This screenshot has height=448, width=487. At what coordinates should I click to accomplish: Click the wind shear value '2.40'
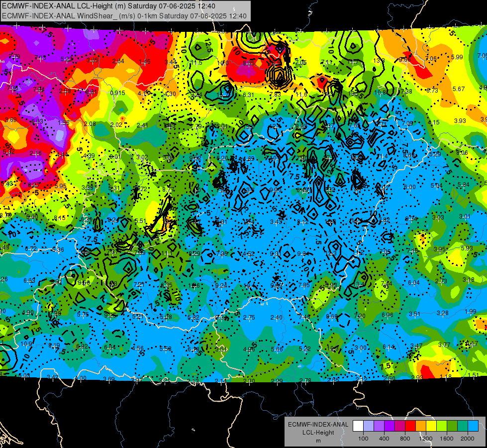pyautogui.click(x=276, y=318)
